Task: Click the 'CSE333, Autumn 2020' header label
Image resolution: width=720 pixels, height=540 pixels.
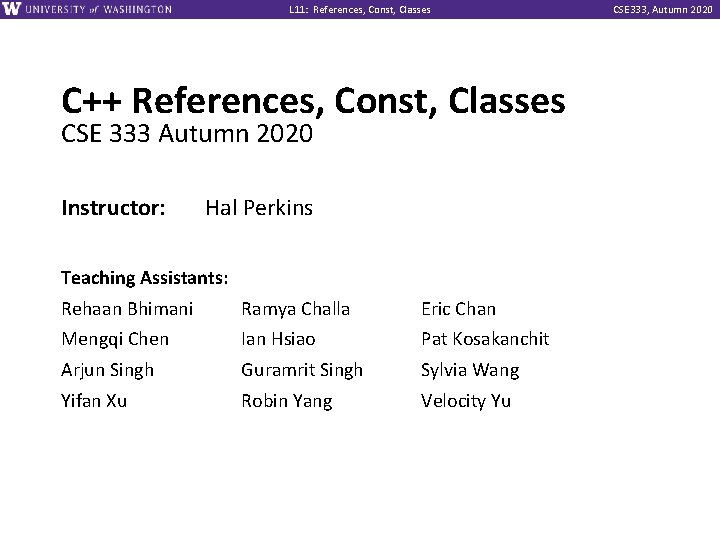Action: 663,10
